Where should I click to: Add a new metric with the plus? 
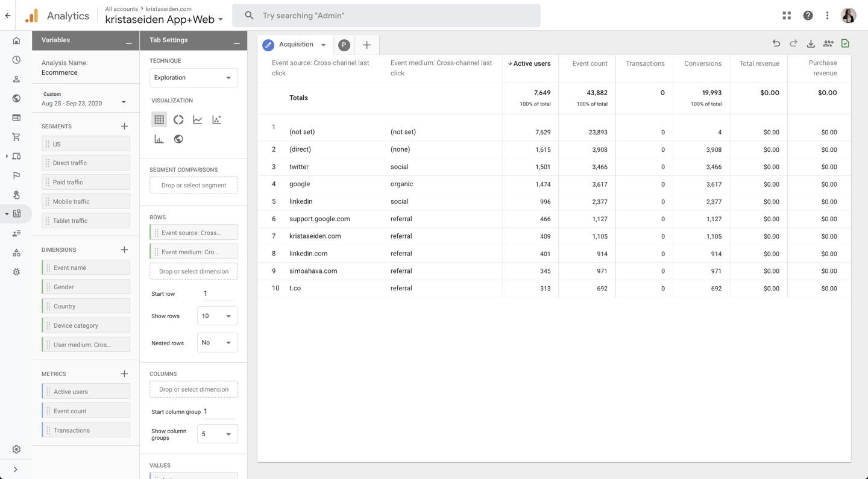[124, 374]
